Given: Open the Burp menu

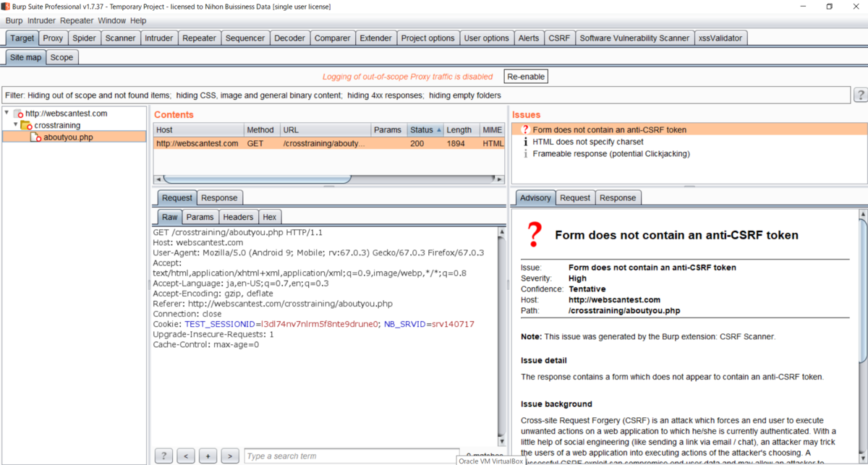Looking at the screenshot, I should (x=14, y=21).
